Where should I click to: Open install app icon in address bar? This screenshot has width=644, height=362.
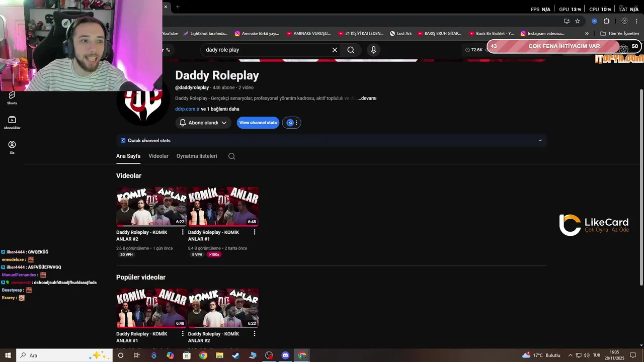[567, 21]
